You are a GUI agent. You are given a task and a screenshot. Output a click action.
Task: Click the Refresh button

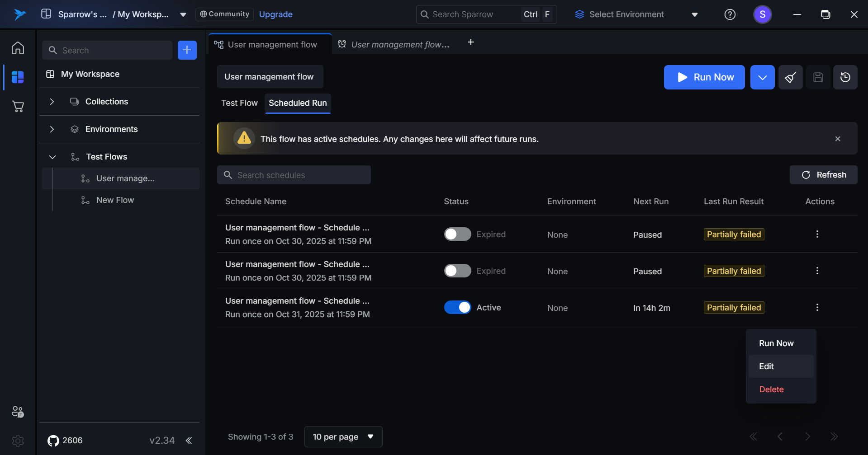click(x=823, y=175)
